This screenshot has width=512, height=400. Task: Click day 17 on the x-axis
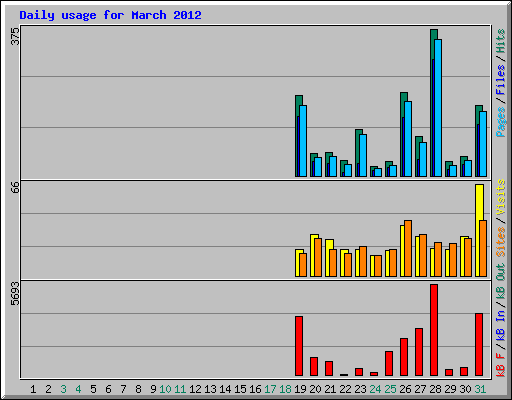tap(270, 389)
